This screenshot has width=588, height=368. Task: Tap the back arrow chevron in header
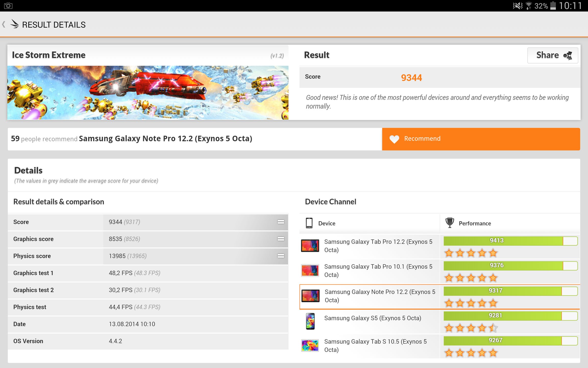[4, 25]
